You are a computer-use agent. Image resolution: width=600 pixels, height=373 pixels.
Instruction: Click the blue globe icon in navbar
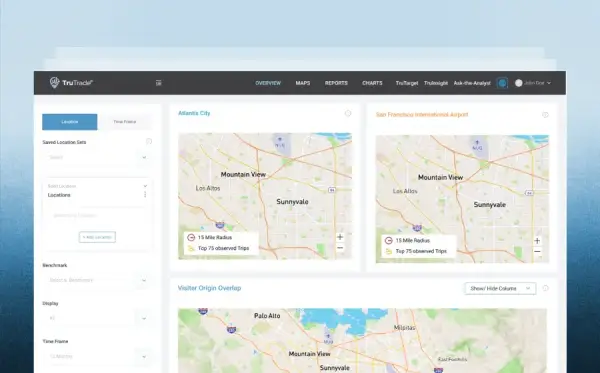click(x=502, y=83)
